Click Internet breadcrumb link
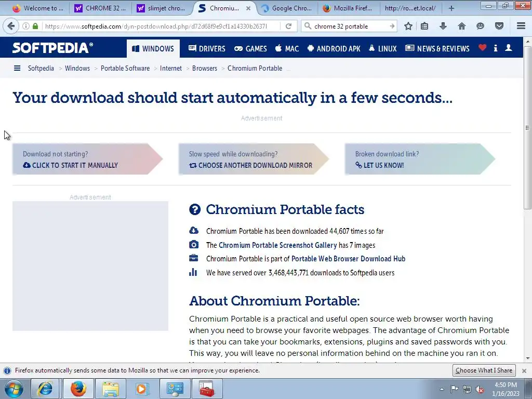 170,68
